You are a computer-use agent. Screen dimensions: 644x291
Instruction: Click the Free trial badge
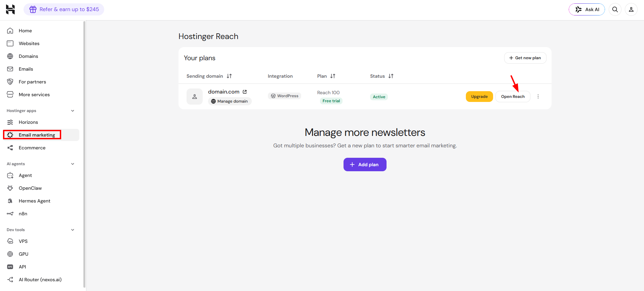[331, 101]
